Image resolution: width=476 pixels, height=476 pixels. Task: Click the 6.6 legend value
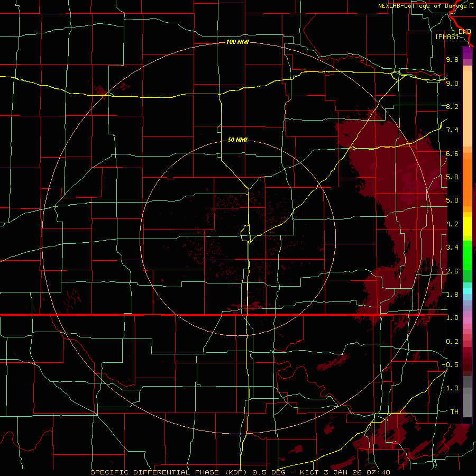coord(452,153)
